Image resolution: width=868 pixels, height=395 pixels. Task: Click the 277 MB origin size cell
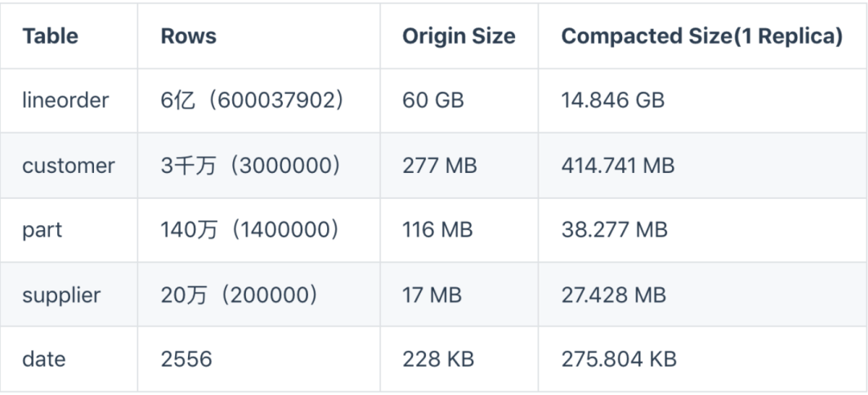[440, 166]
